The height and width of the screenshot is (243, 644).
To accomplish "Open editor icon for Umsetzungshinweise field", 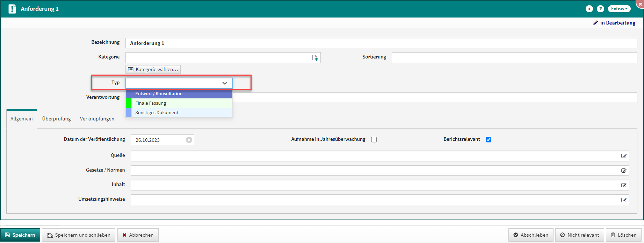I will click(x=624, y=200).
